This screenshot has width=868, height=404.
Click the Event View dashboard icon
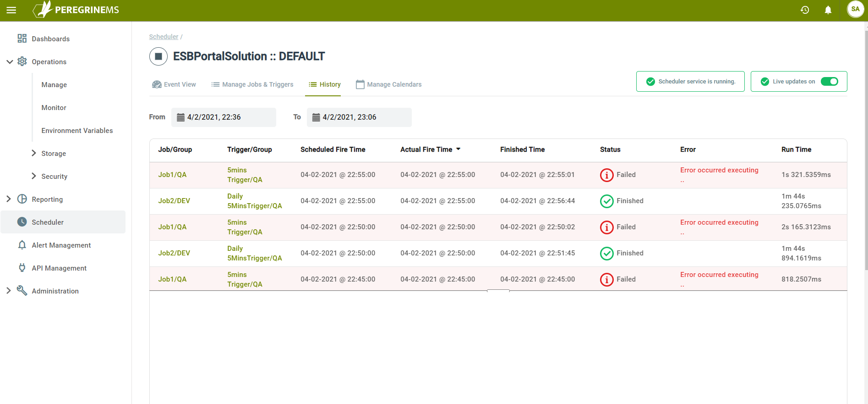tap(157, 84)
